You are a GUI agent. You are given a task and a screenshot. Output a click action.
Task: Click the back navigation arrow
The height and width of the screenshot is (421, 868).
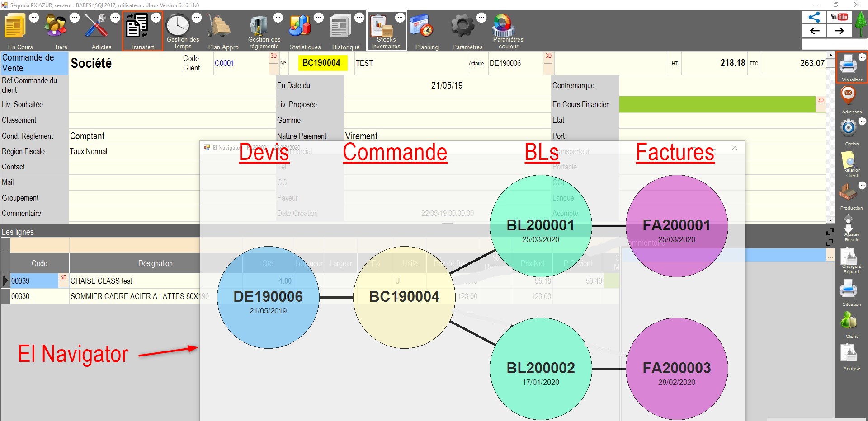point(815,31)
